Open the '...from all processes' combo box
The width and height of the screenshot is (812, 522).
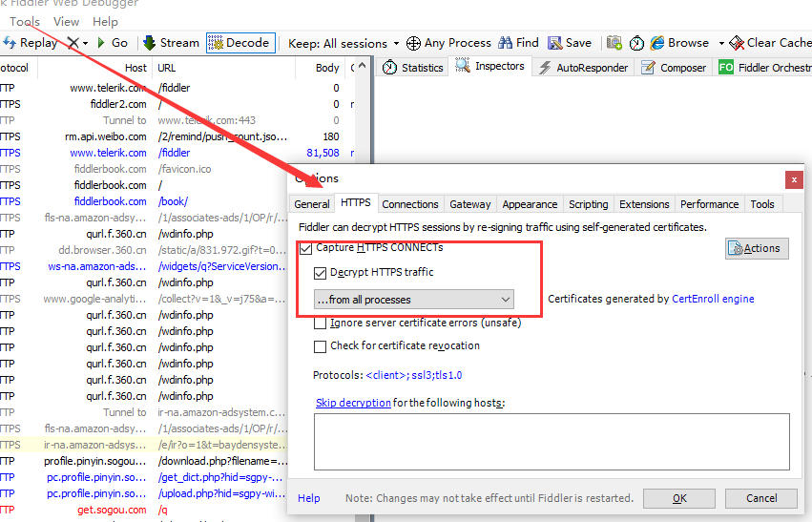[414, 300]
